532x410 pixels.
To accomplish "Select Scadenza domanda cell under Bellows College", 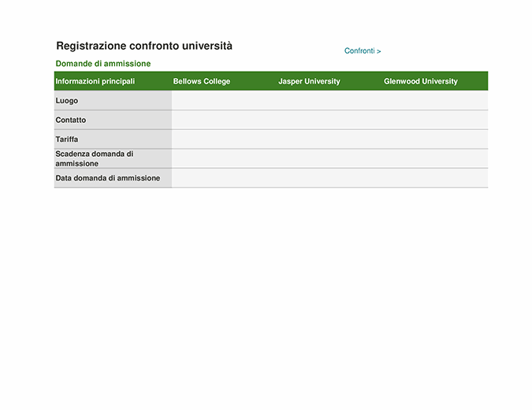I will 225,158.
